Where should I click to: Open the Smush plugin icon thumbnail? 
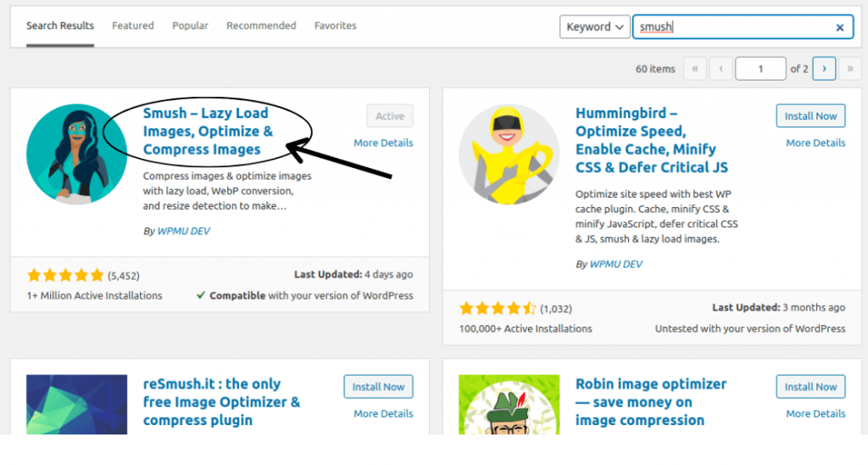click(76, 154)
